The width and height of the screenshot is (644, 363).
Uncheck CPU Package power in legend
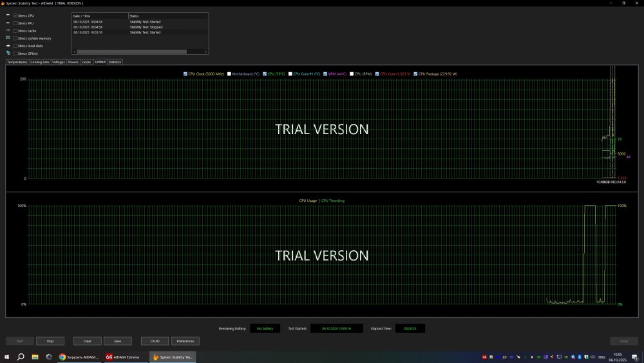pyautogui.click(x=415, y=74)
